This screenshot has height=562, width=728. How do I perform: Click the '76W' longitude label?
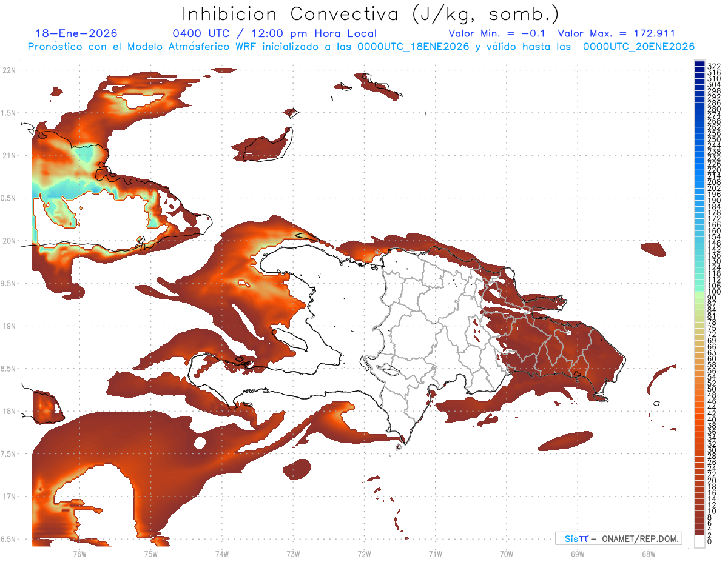(79, 554)
